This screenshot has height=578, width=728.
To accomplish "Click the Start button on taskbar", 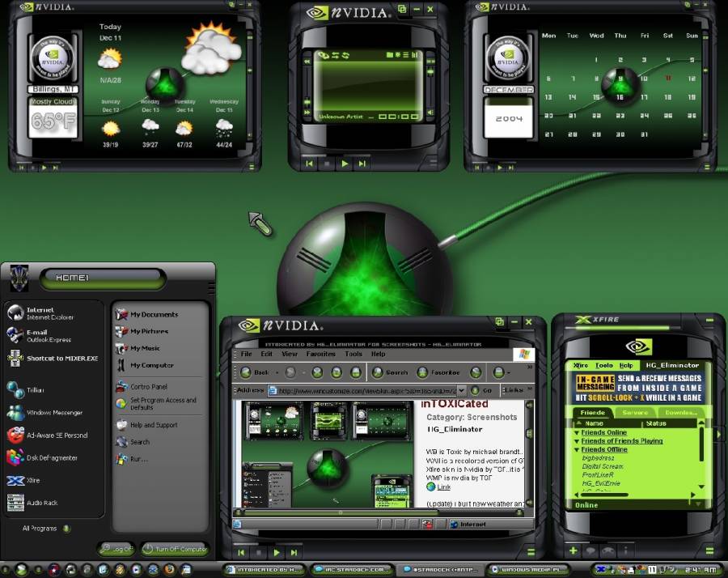I will 21,569.
